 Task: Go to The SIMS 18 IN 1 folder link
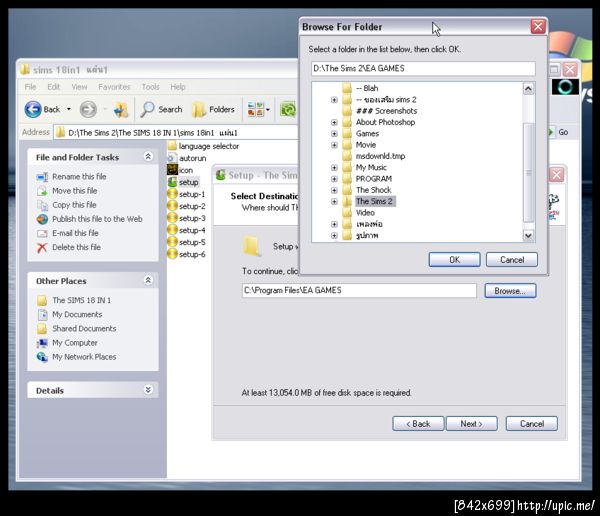[82, 300]
